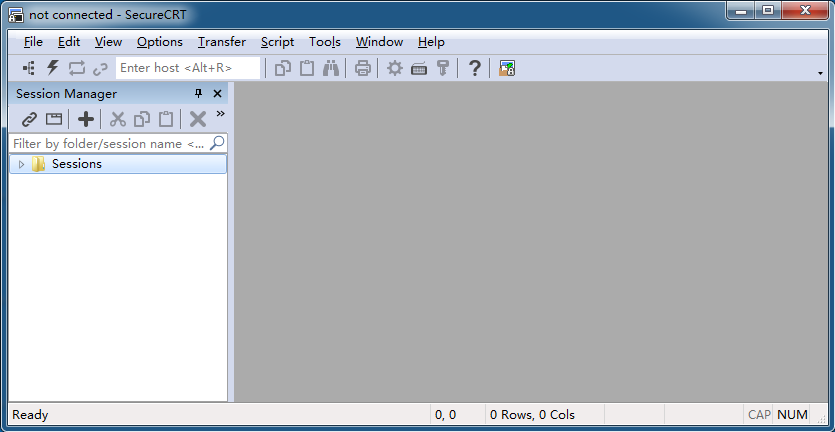This screenshot has height=432, width=835.
Task: Close the Session Manager panel
Action: [217, 94]
